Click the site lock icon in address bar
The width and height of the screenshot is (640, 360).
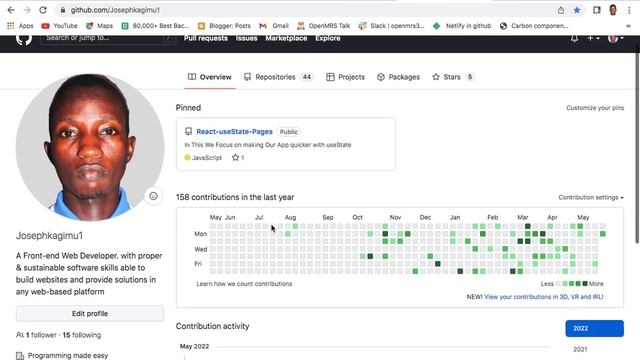(x=62, y=10)
